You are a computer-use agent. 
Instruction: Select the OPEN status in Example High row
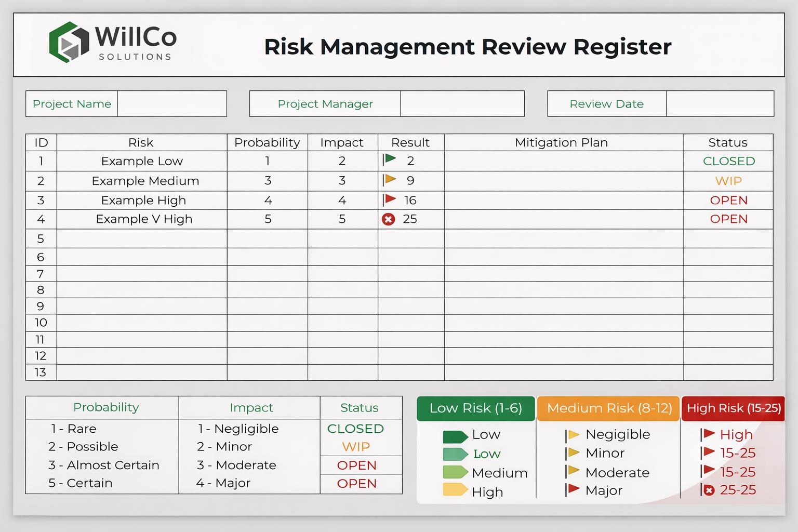tap(728, 200)
